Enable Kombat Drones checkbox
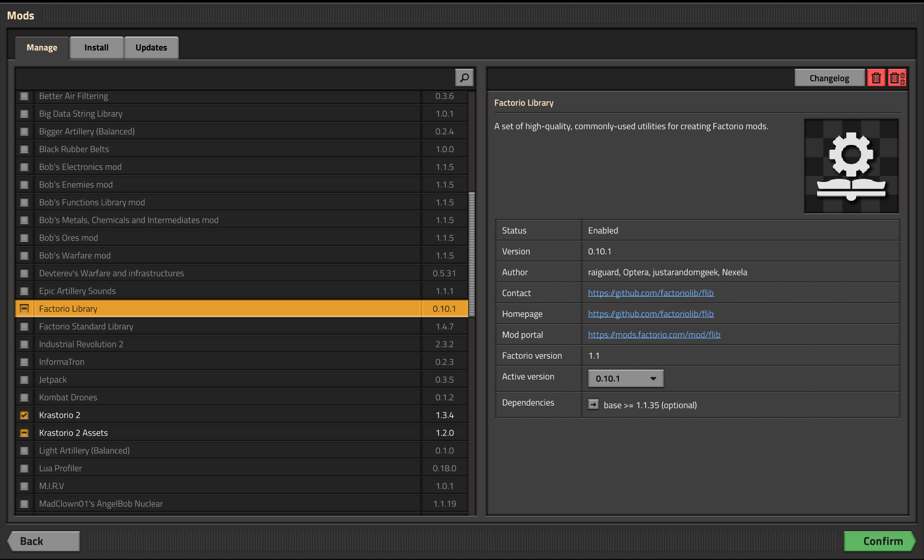Viewport: 924px width, 560px height. pos(24,397)
